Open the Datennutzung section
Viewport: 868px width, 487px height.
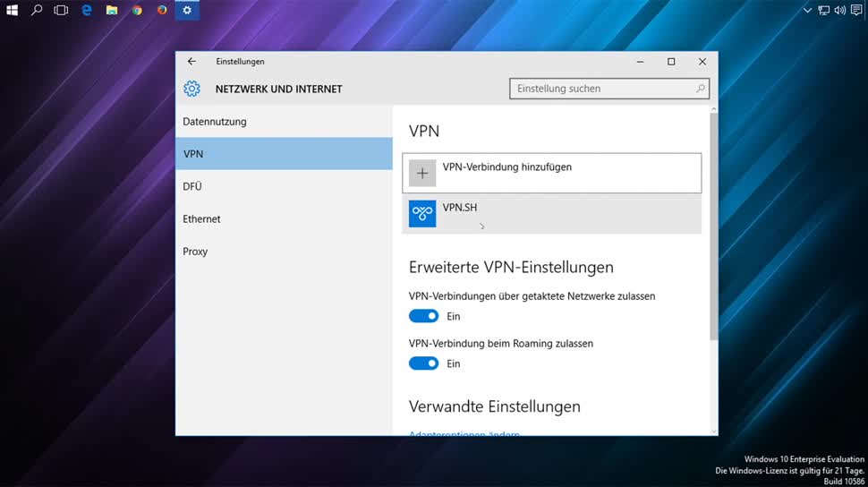click(284, 122)
